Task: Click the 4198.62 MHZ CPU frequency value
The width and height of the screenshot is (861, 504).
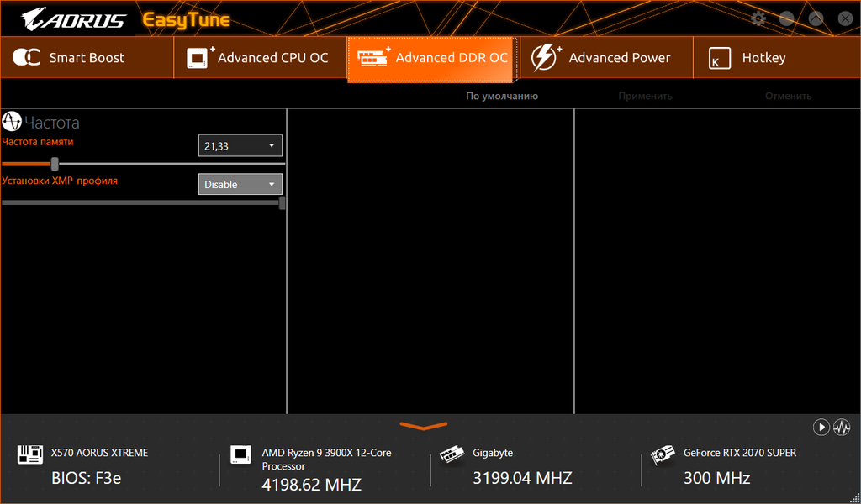Action: click(311, 485)
